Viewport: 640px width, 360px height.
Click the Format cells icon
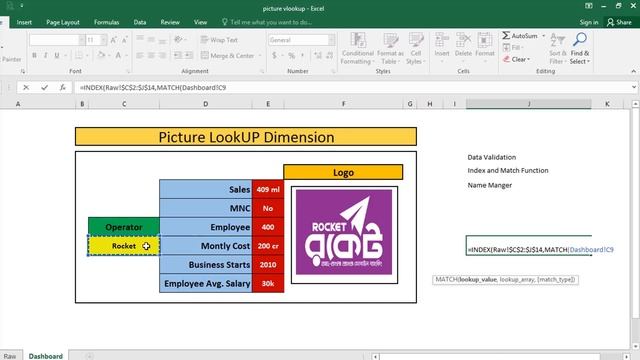485,40
